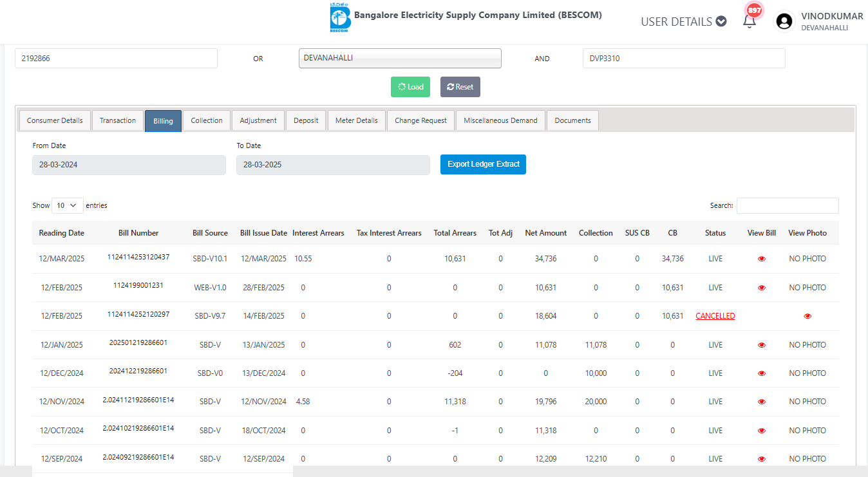868x477 pixels.
Task: View bill eye icon for 12/SEP/2024 row
Action: (x=762, y=459)
